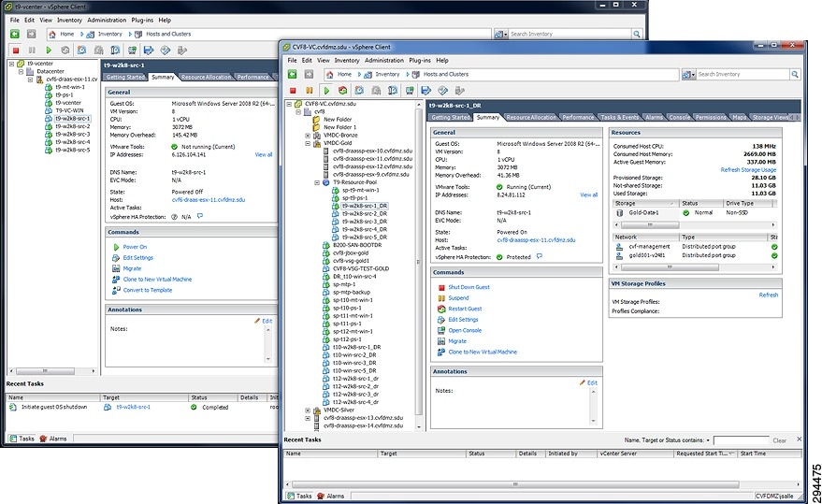The image size is (822, 504).
Task: Open Edit Settings in the CVF8-VC window
Action: click(463, 320)
